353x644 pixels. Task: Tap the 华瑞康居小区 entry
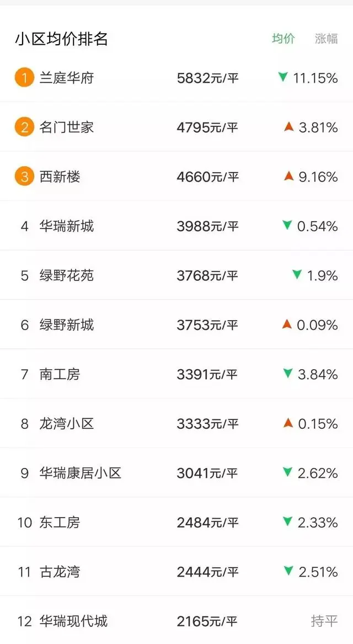tap(176, 473)
